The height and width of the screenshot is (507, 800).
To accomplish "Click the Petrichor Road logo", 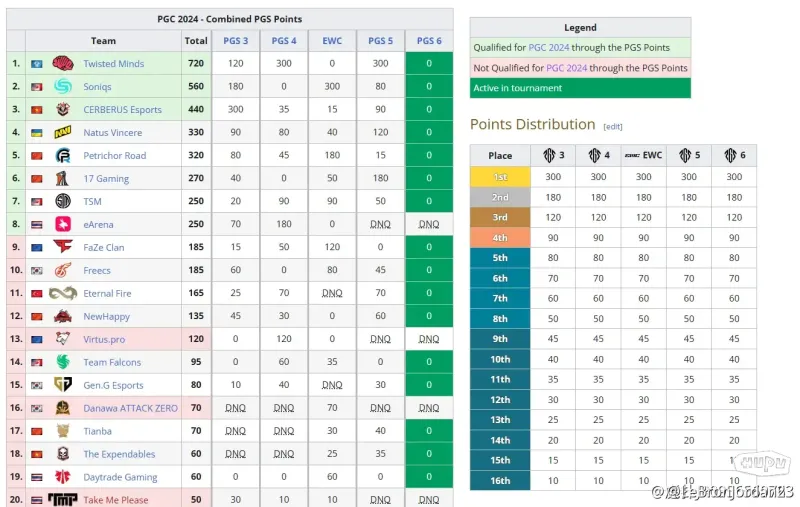I will (x=63, y=155).
